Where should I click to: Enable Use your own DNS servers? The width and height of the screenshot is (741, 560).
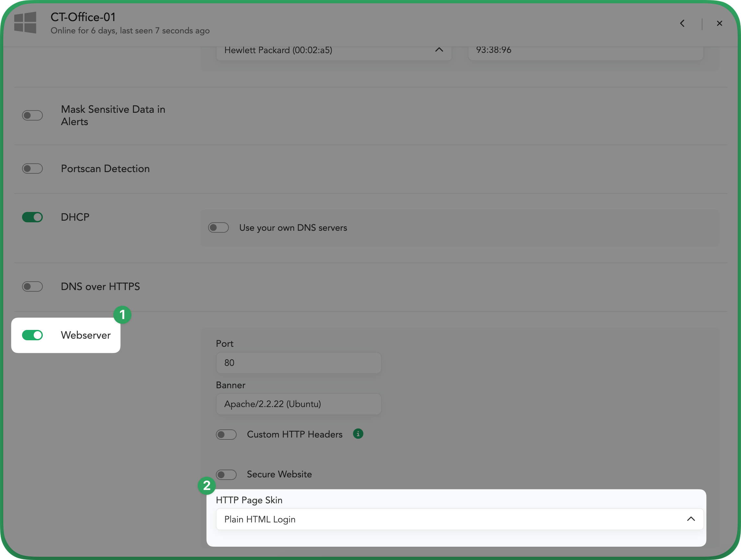click(x=218, y=228)
